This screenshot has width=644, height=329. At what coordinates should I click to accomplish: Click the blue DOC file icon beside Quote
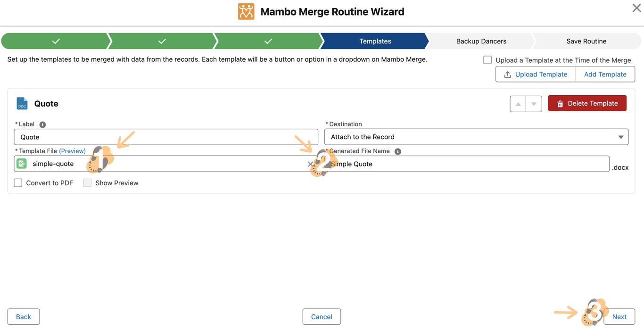click(22, 104)
